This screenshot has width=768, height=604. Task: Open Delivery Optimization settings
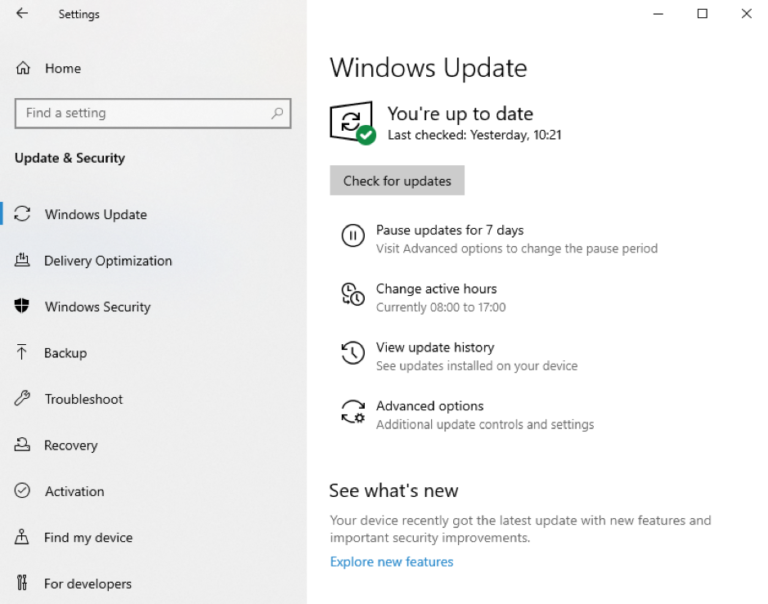[x=108, y=261]
